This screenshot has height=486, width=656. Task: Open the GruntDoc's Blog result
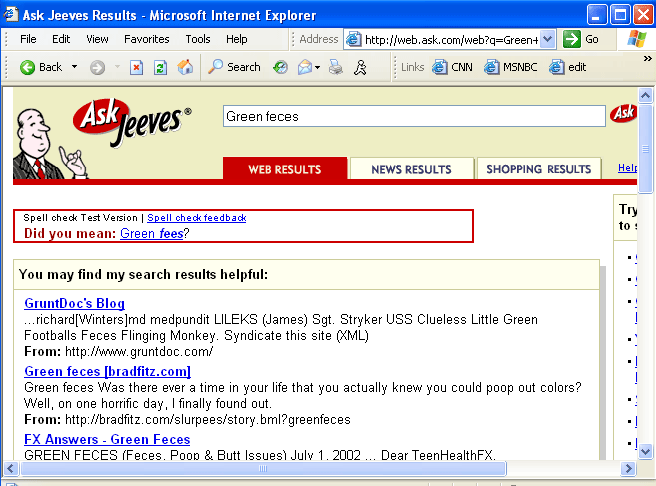coord(74,303)
